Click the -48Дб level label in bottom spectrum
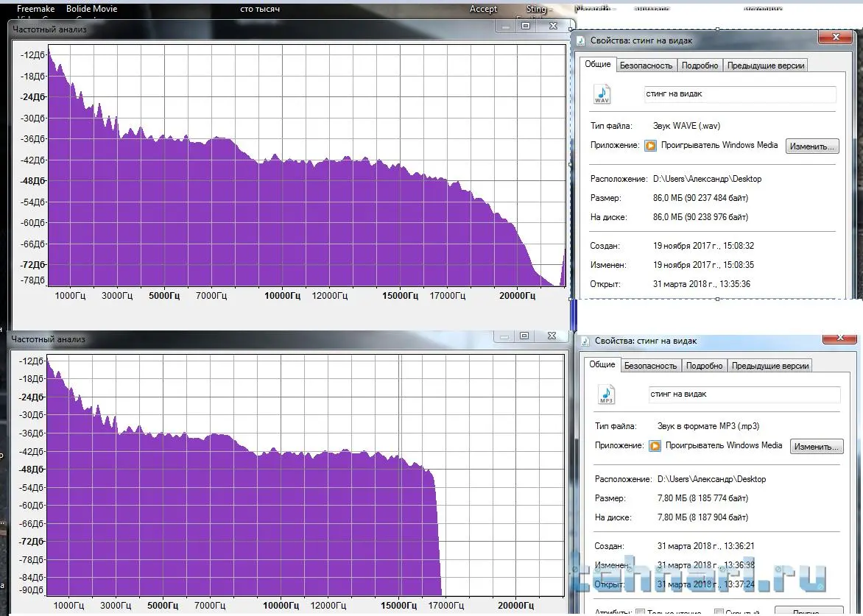Image resolution: width=863 pixels, height=616 pixels. [31, 470]
